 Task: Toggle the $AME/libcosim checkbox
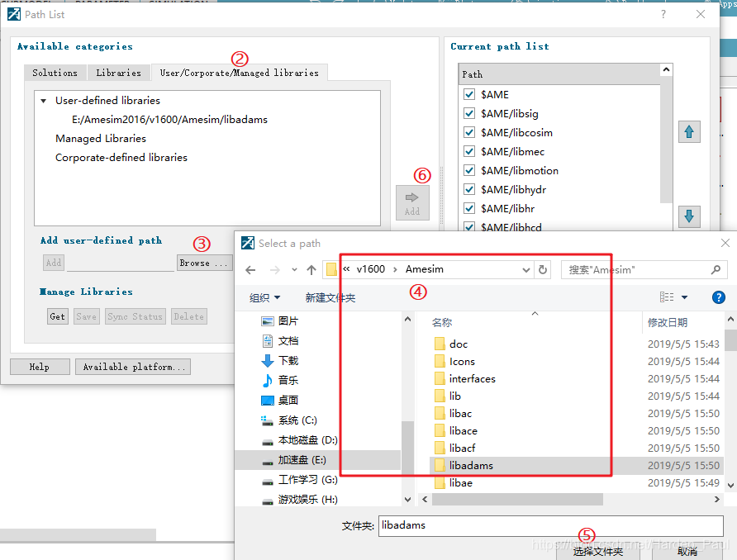click(469, 132)
